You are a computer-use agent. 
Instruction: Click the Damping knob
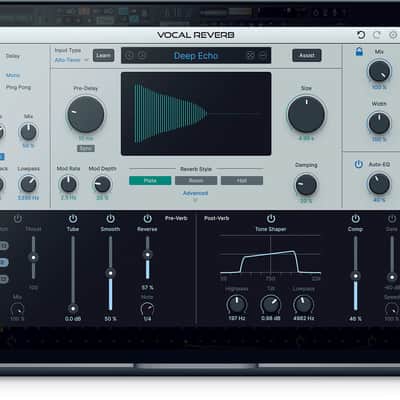tap(306, 185)
